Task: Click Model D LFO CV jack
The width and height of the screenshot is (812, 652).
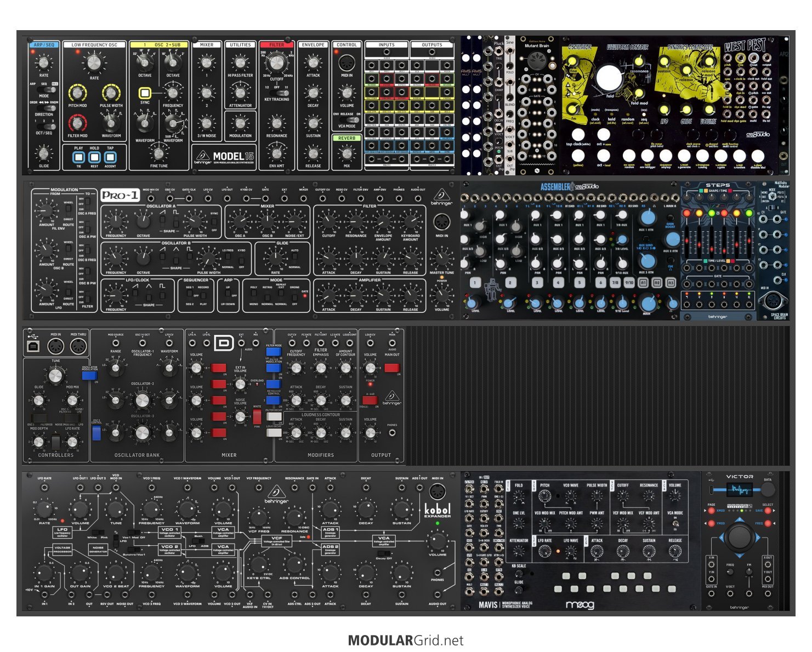Action: click(x=169, y=343)
